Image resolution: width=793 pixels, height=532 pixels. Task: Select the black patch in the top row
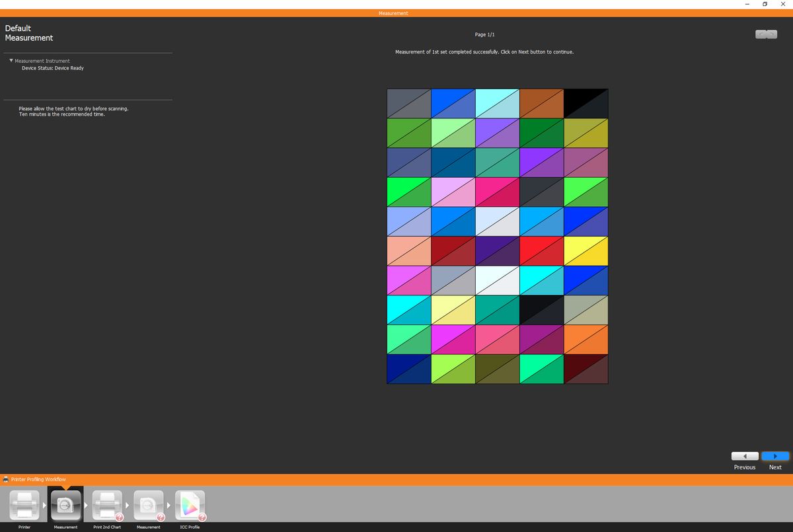tap(586, 103)
